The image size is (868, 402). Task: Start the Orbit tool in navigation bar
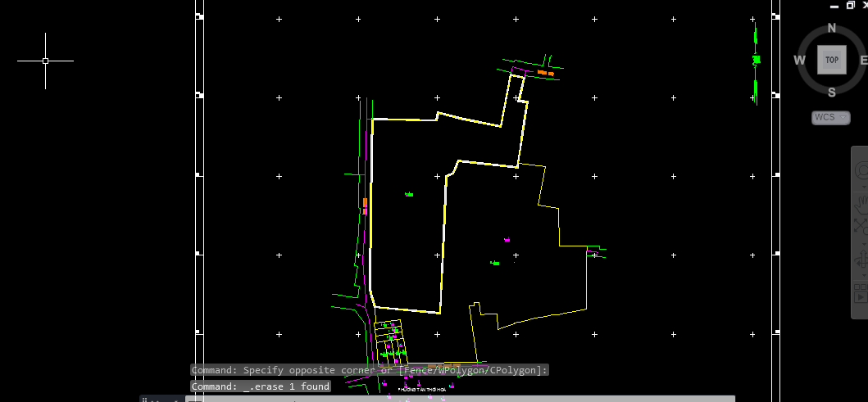pyautogui.click(x=861, y=261)
